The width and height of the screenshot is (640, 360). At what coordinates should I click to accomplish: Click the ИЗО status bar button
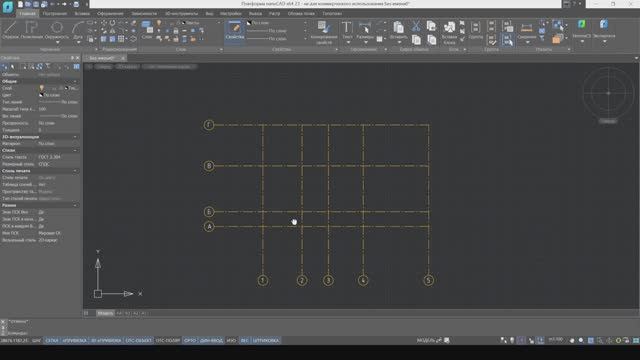pos(231,340)
